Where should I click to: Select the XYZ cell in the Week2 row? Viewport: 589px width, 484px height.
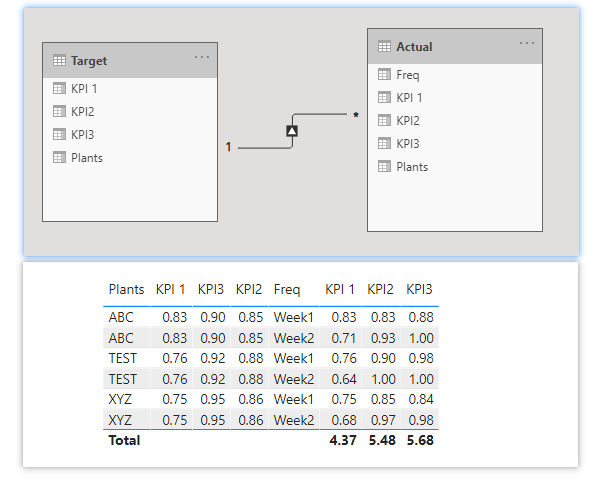point(120,420)
